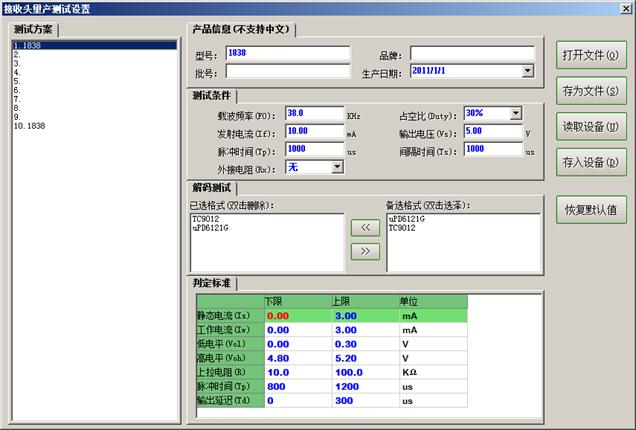Switch to the 测试方案 tab

tap(39, 29)
